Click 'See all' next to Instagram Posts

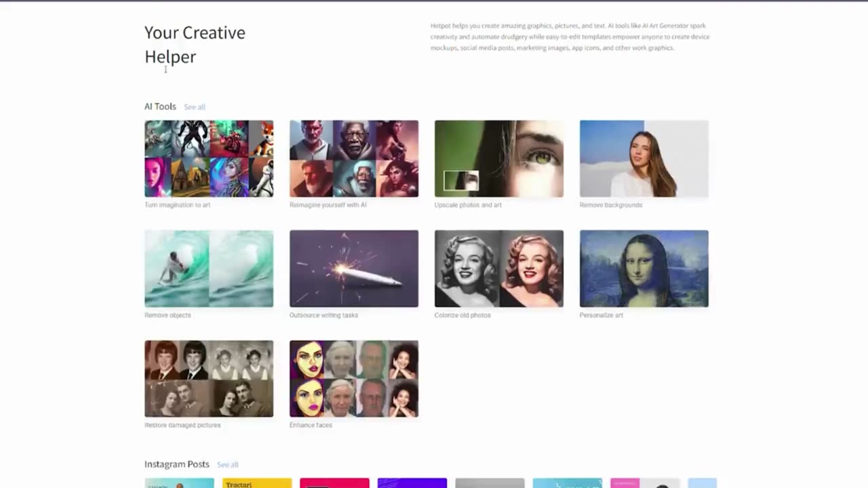click(x=228, y=465)
